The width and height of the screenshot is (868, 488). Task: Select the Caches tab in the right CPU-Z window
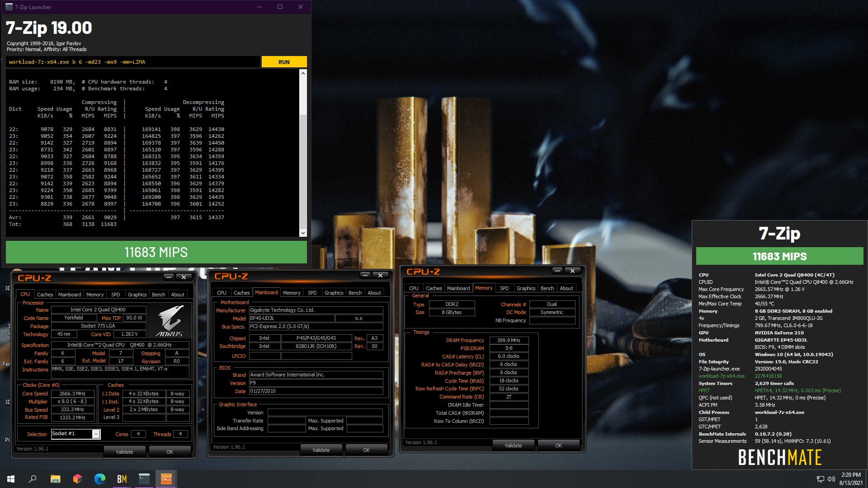tap(434, 288)
